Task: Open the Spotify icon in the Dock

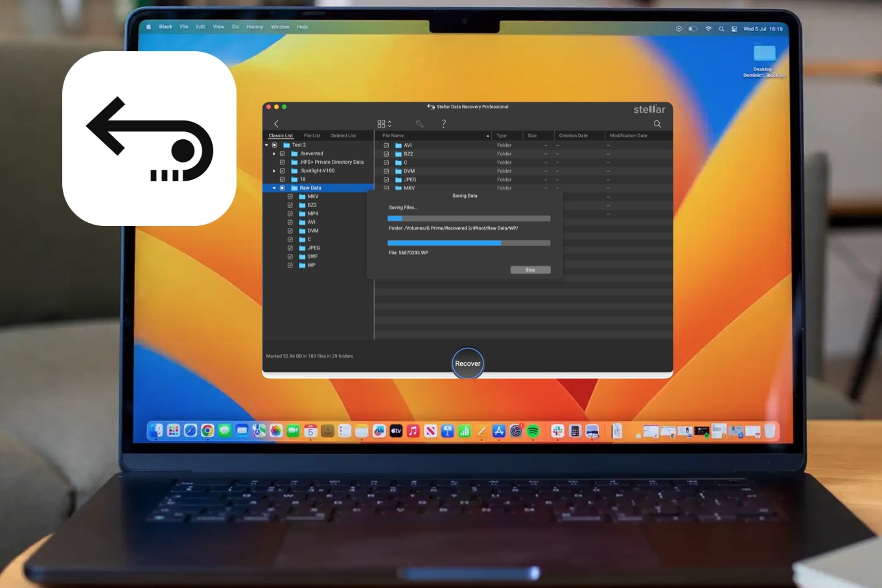Action: coord(533,431)
